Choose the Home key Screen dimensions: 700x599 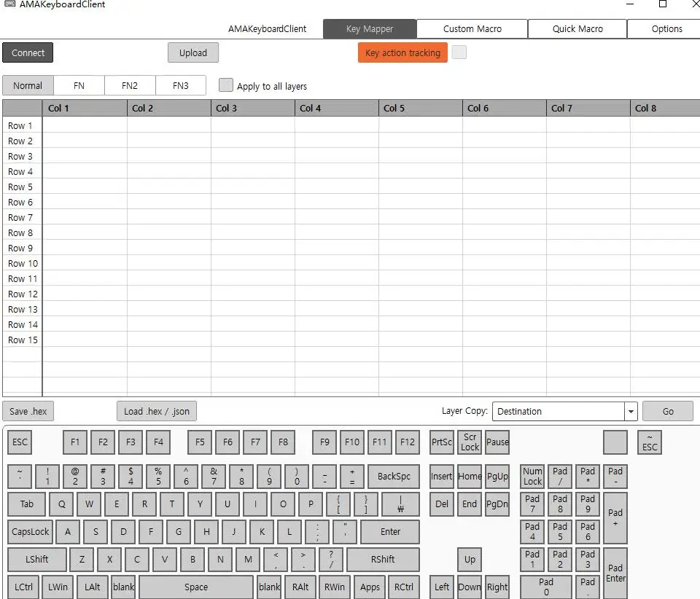[470, 477]
